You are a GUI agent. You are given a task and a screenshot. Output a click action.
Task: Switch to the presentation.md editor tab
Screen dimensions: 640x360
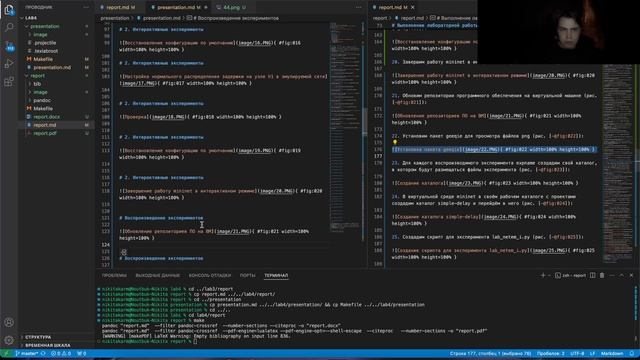(x=176, y=7)
